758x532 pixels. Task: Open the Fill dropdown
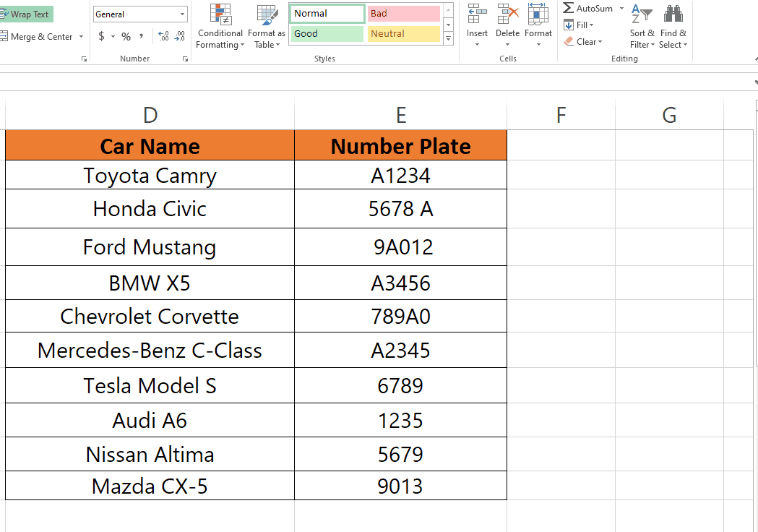tap(579, 25)
